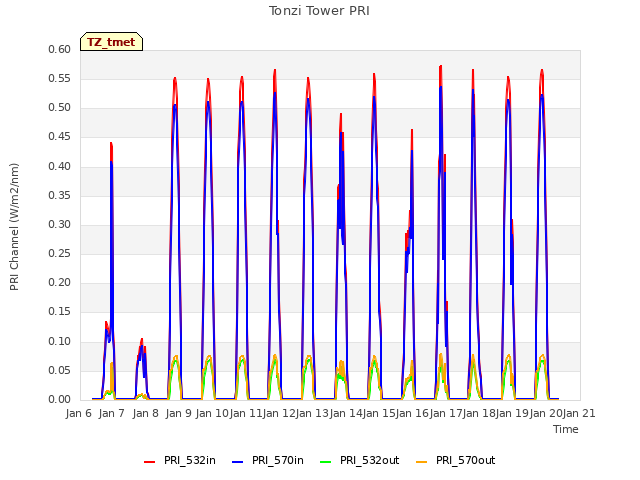Image resolution: width=640 pixels, height=480 pixels.
Task: Click the 0.30 y-axis tick label
Action: tap(60, 224)
